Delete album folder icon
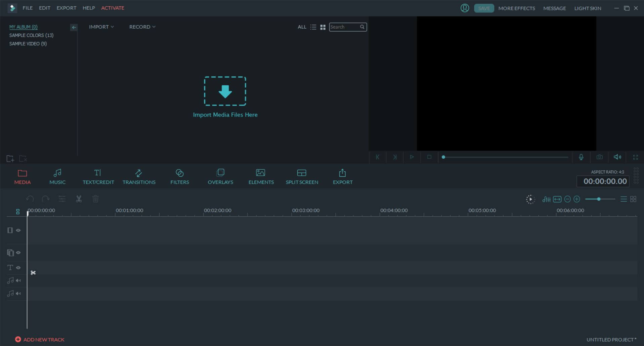This screenshot has height=346, width=644. [23, 158]
